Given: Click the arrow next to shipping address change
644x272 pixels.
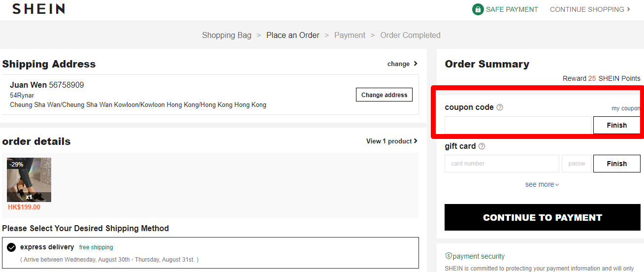Looking at the screenshot, I should pos(416,64).
